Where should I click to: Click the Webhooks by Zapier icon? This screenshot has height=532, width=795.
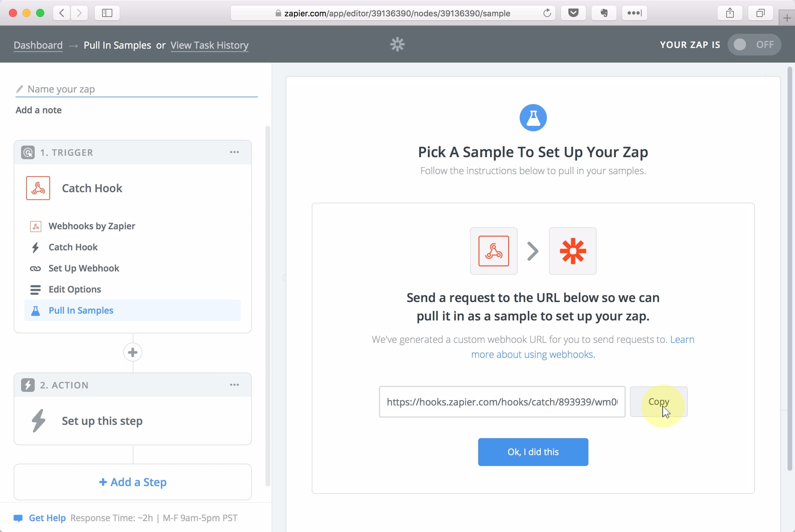coord(36,226)
